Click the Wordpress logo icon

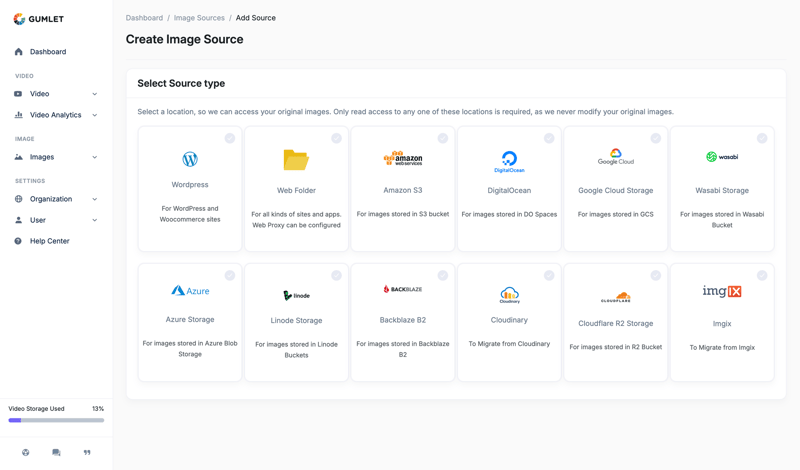[x=190, y=159]
